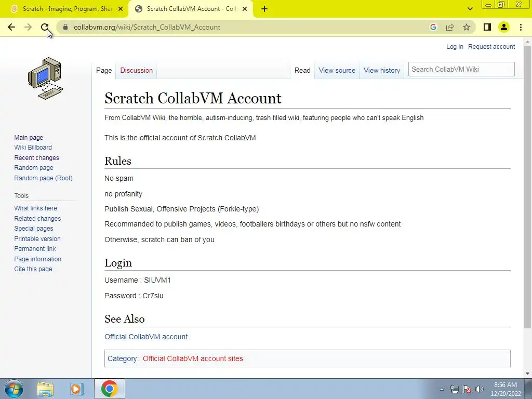This screenshot has width=532, height=399.
Task: Open the Official CollabVM account link
Action: point(146,337)
